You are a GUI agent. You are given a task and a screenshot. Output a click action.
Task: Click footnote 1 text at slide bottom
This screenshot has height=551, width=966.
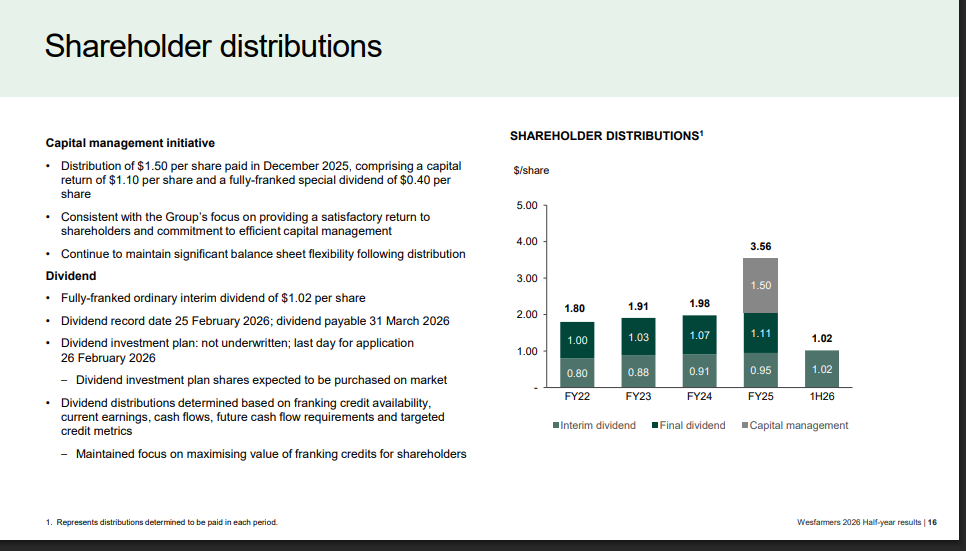(162, 522)
